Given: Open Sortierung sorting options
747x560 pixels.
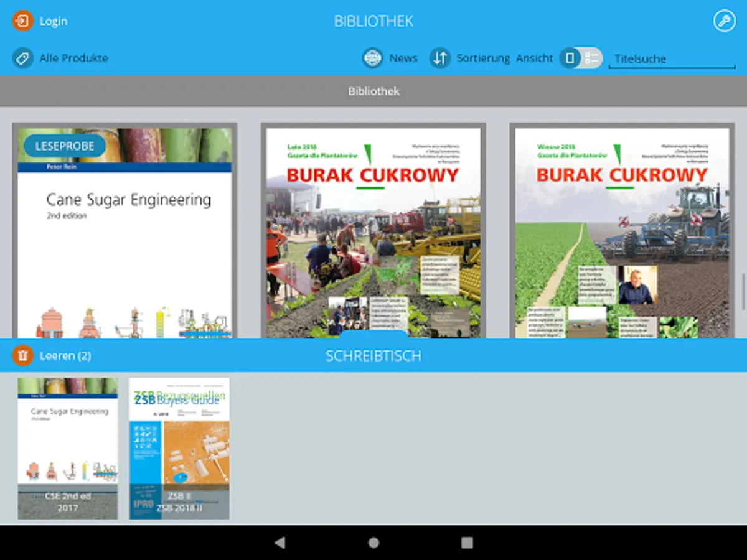Looking at the screenshot, I should pos(483,58).
